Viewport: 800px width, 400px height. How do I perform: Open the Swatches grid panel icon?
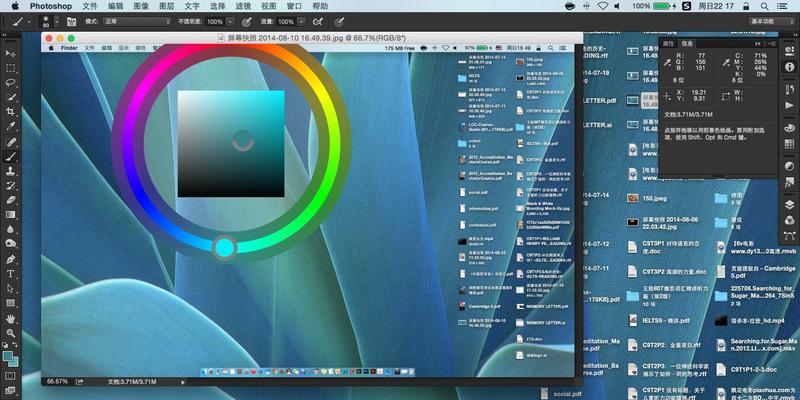(789, 144)
